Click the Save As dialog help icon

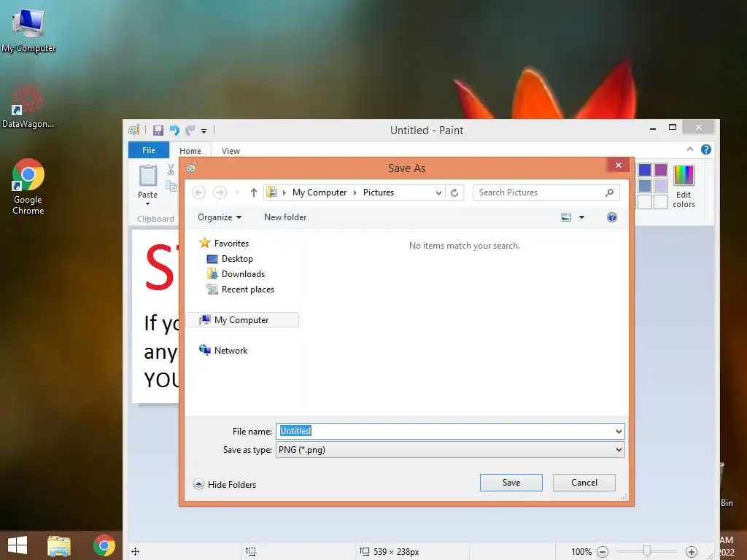pos(612,217)
